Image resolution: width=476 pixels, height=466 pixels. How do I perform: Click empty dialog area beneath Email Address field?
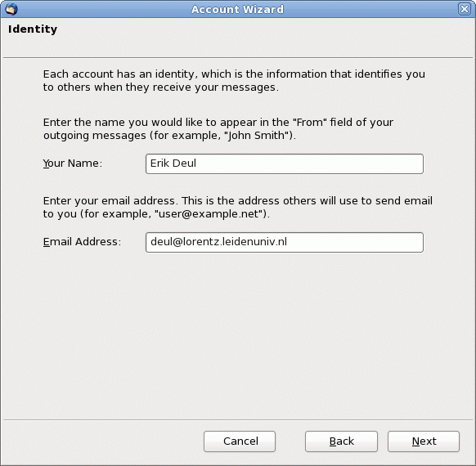(238, 334)
